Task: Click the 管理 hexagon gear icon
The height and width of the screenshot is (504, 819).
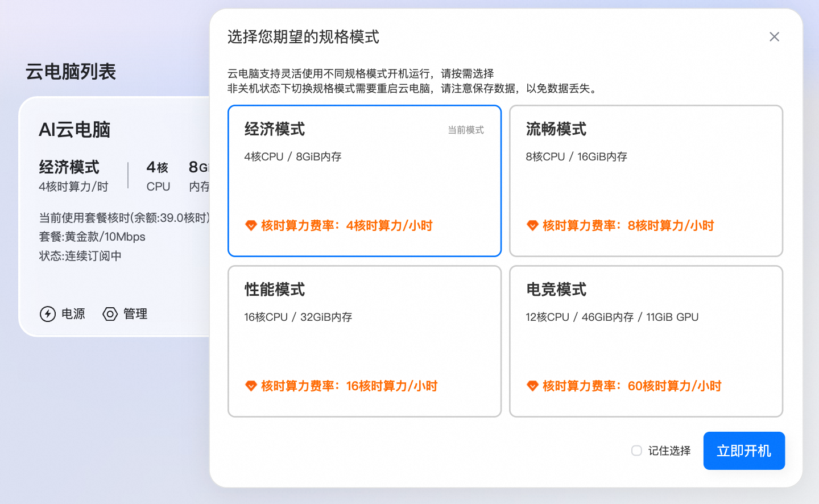Action: tap(110, 314)
